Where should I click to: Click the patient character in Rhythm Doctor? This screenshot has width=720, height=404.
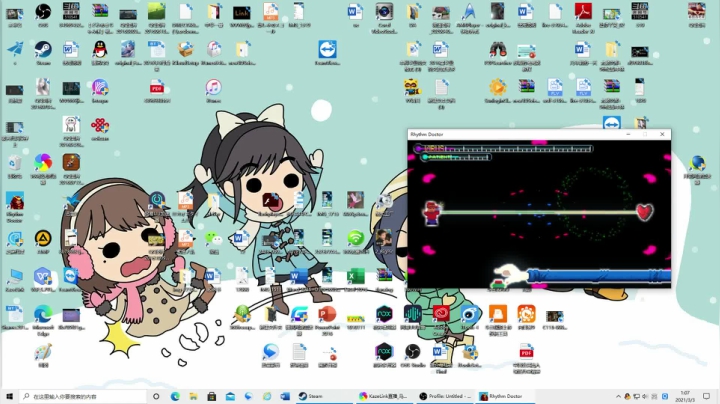click(x=432, y=213)
